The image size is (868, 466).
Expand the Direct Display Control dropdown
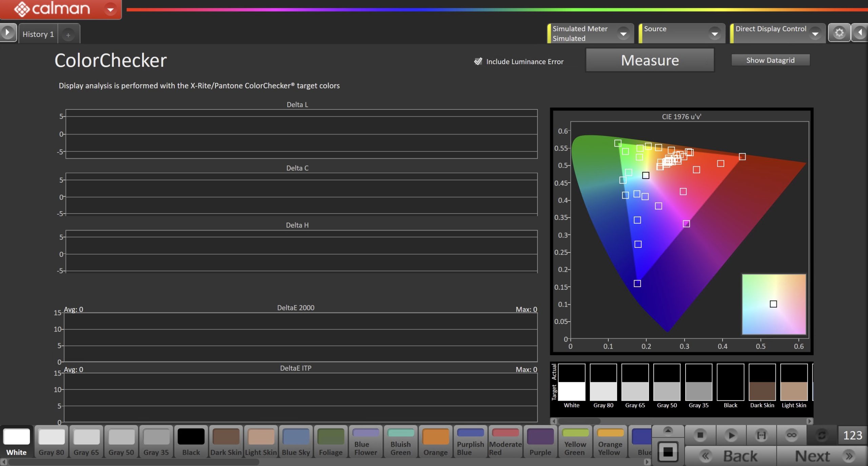pos(815,34)
